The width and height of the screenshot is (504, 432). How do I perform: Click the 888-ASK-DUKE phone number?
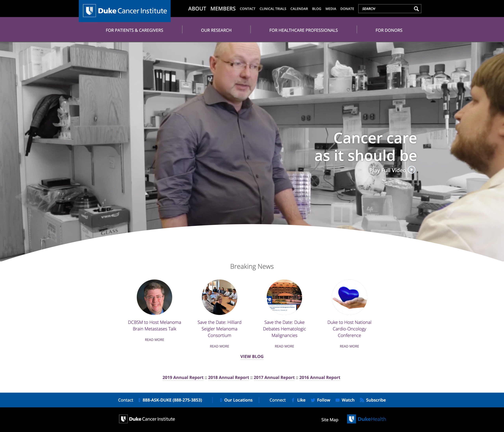(172, 400)
